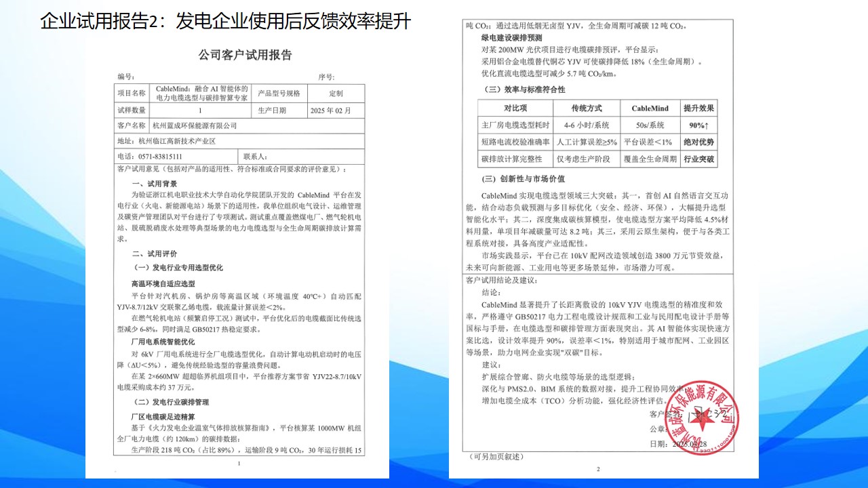The image size is (868, 488).
Task: Click the 绿电建设碳排预测 subheading
Action: pyautogui.click(x=513, y=37)
